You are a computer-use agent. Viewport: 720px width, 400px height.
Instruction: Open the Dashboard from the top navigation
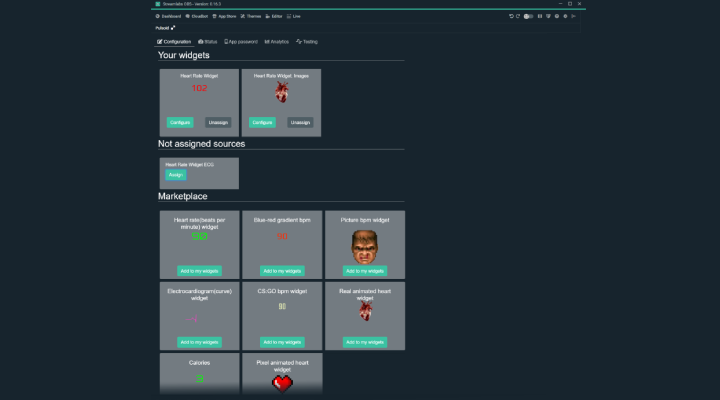(x=167, y=16)
